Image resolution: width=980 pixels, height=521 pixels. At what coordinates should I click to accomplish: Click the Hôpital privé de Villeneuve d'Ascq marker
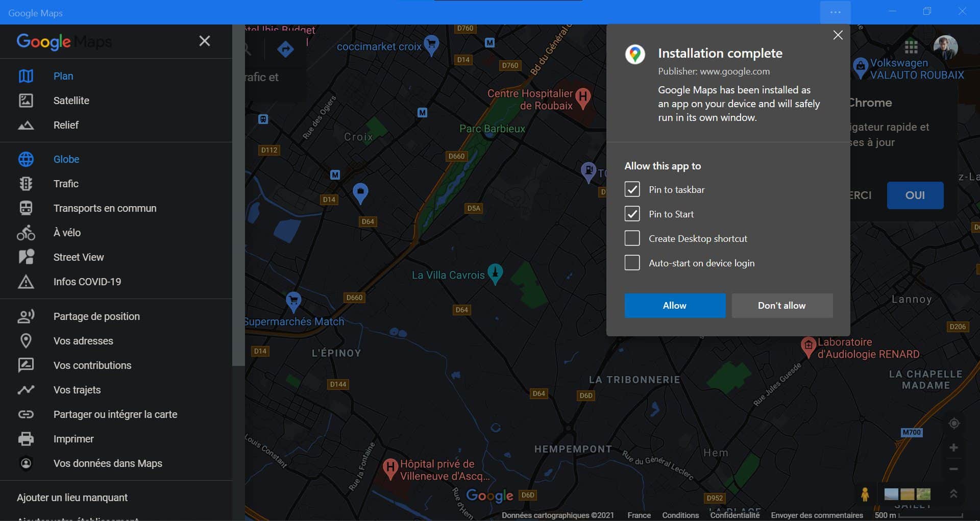point(390,469)
